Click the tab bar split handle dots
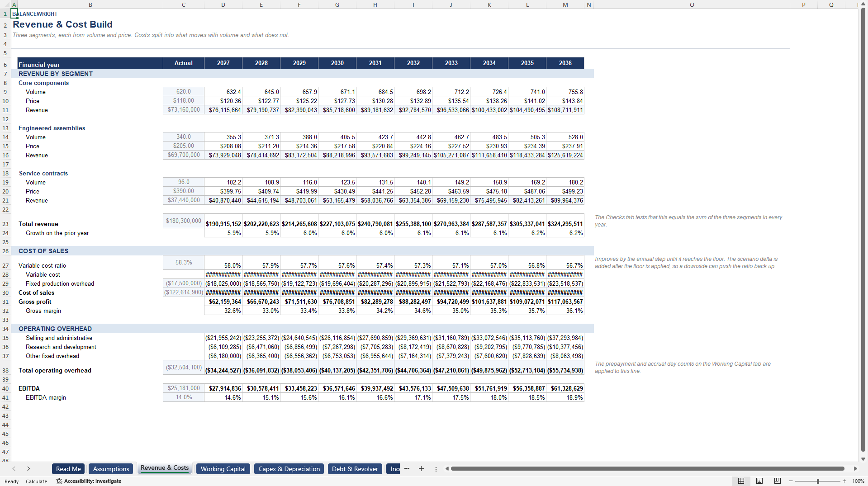This screenshot has width=868, height=486. 436,469
